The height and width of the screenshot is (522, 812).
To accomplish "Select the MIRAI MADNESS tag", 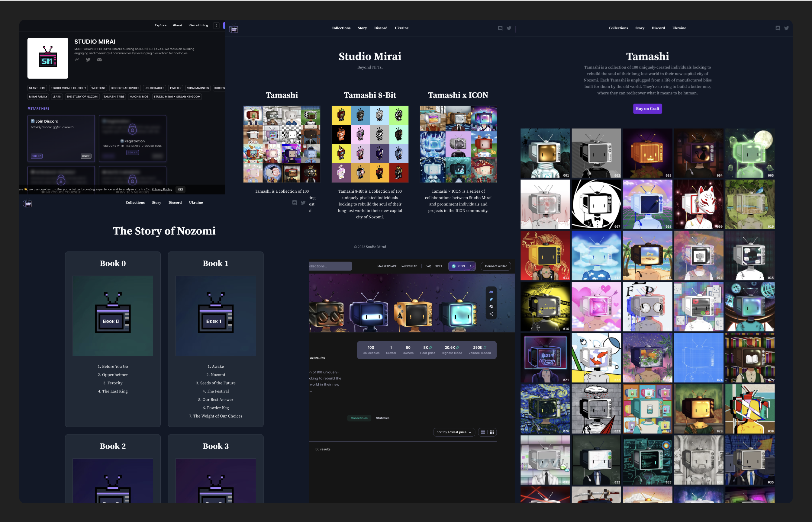I will point(198,88).
